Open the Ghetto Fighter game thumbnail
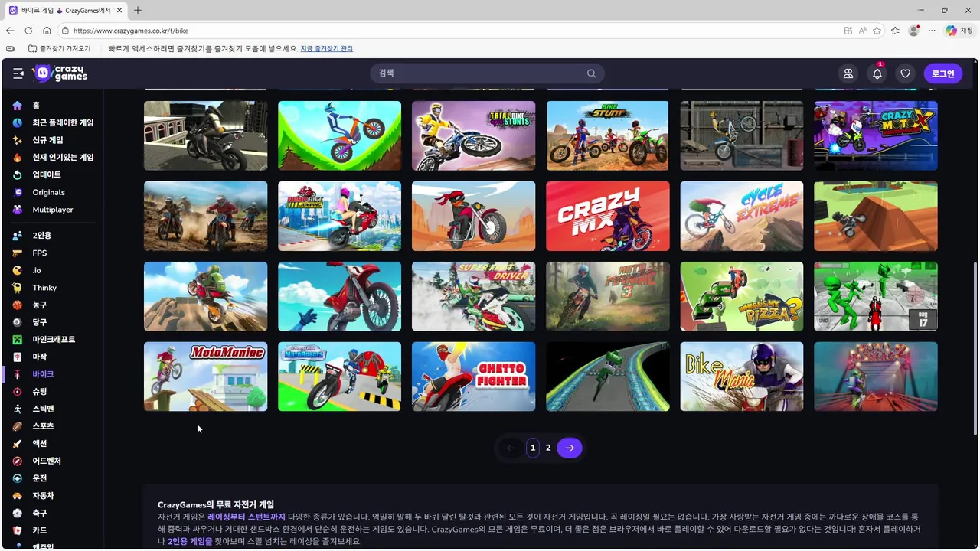 474,377
